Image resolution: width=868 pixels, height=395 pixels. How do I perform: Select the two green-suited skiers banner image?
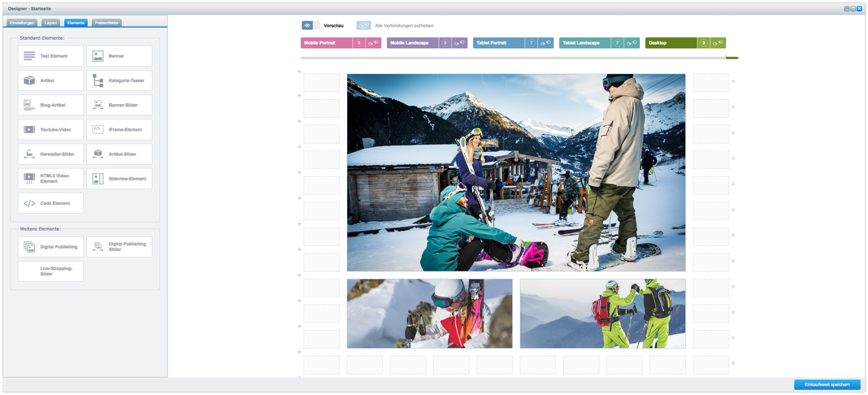click(x=603, y=313)
